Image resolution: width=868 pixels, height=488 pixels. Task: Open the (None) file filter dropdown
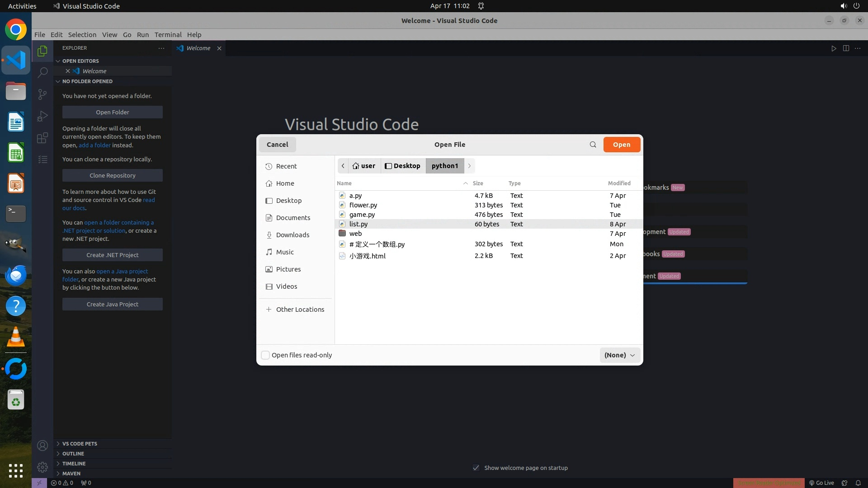619,355
